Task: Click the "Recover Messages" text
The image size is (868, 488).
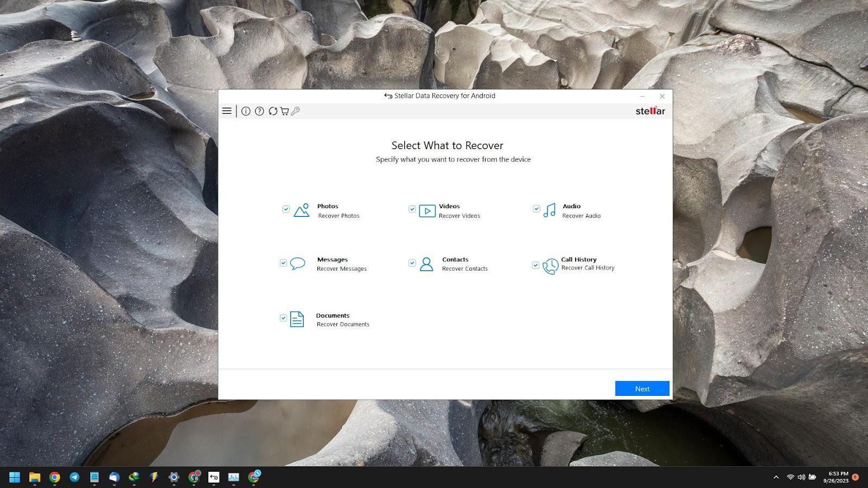Action: (342, 269)
